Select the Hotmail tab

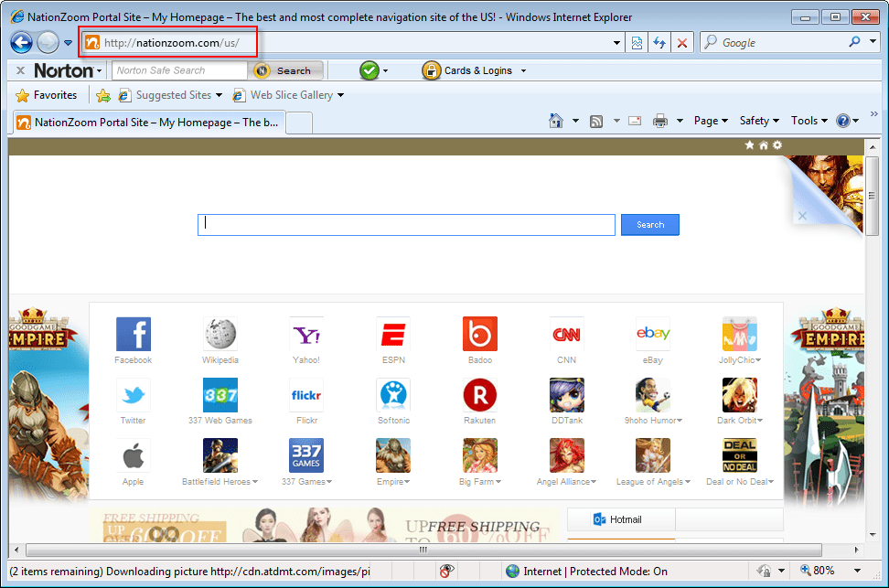[x=621, y=519]
